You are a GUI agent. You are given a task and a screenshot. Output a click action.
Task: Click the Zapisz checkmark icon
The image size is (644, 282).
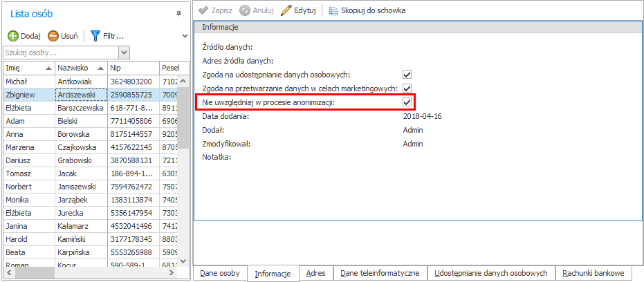click(203, 10)
